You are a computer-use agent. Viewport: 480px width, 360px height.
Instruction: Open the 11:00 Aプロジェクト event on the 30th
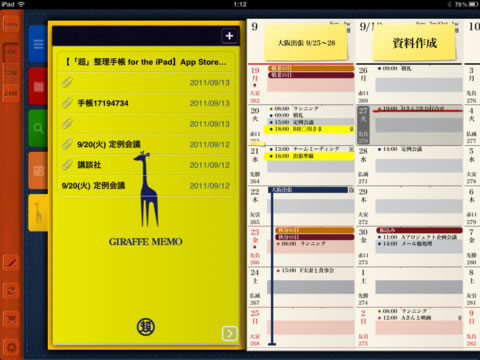417,237
